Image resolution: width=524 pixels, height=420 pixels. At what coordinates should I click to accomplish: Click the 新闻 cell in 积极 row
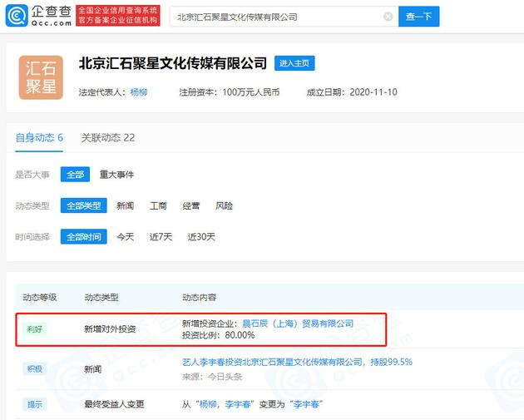click(x=93, y=369)
